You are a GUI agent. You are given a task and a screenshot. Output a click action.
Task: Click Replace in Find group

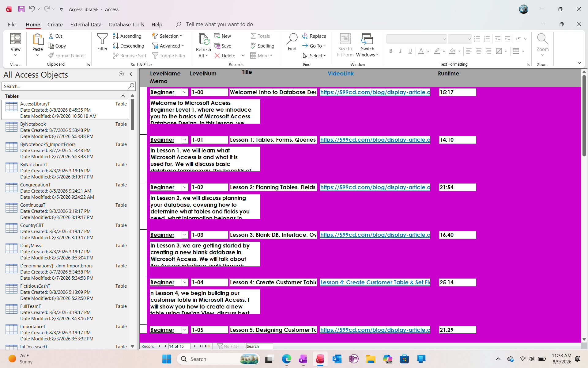[314, 36]
